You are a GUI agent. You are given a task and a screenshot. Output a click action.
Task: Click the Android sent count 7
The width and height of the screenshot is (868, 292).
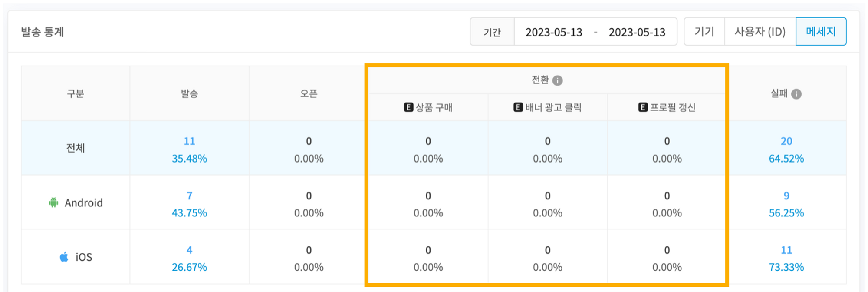[189, 196]
